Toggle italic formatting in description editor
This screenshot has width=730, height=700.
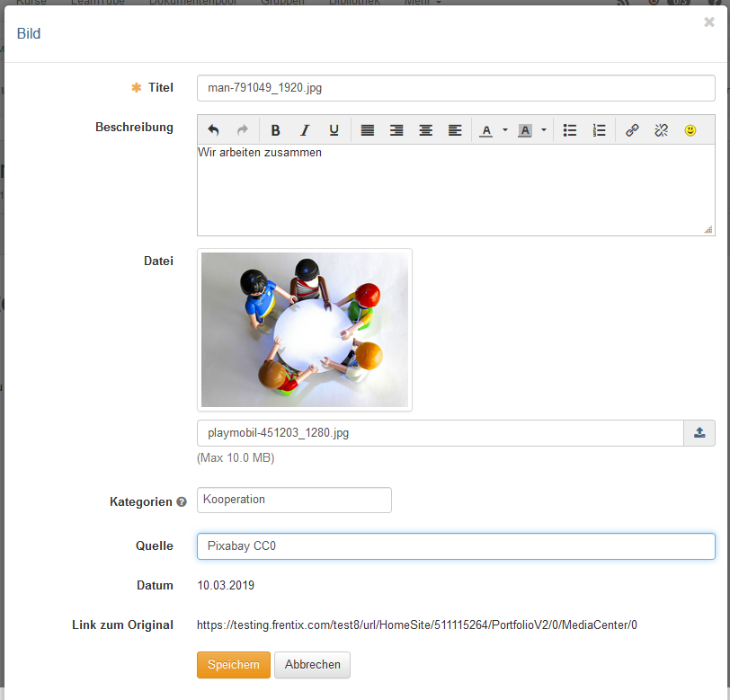tap(305, 130)
